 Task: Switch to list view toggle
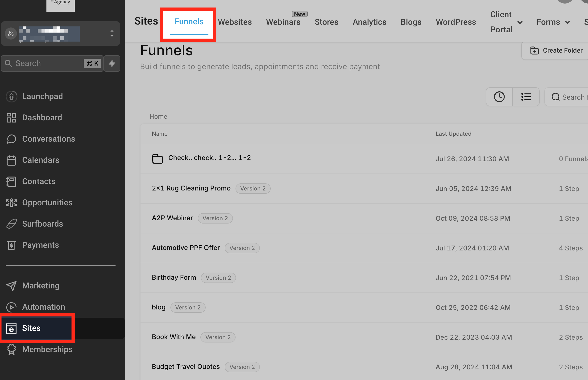tap(526, 97)
